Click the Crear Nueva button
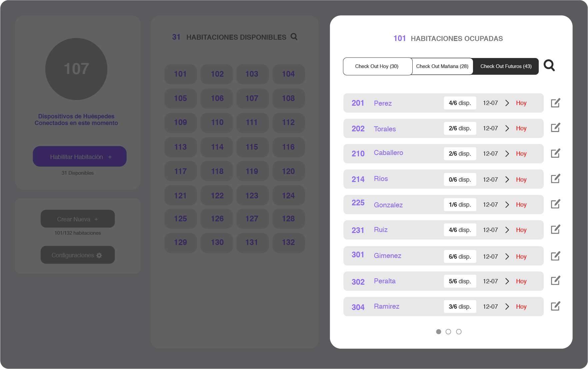 pos(78,219)
